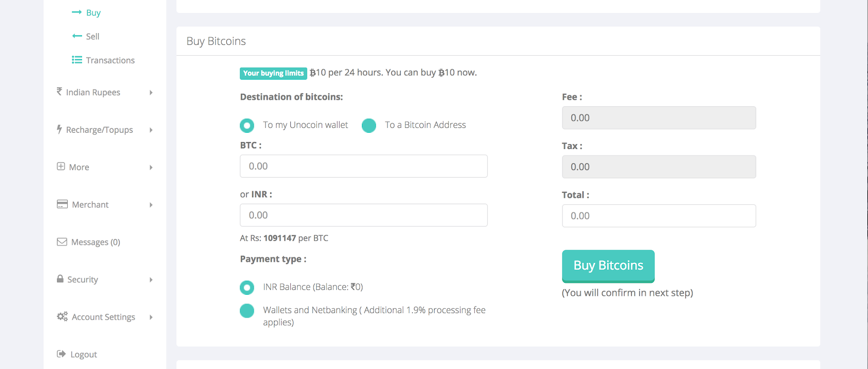Select 'To my Unocoin wallet' radio option

(247, 125)
